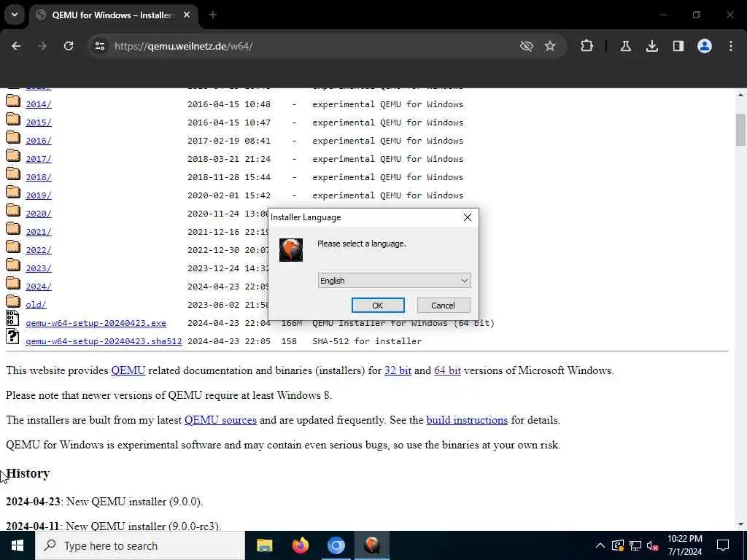Open the Extensions puzzle icon

pyautogui.click(x=587, y=46)
